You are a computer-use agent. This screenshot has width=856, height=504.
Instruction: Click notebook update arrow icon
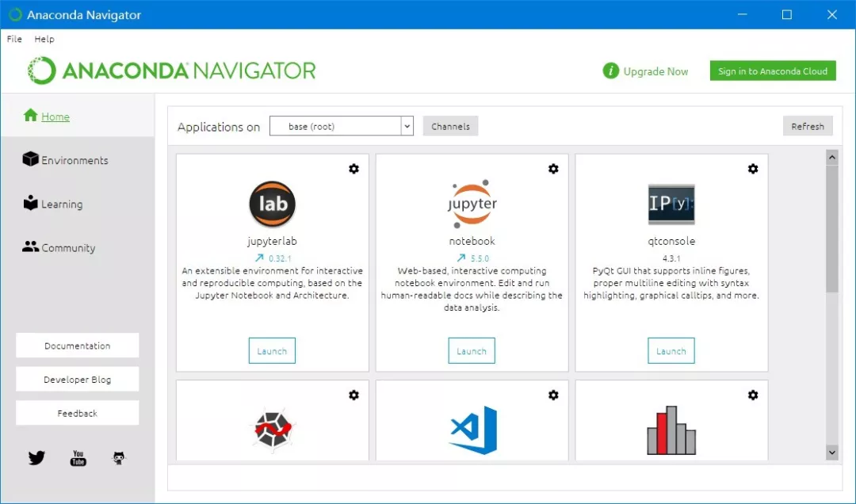point(461,258)
